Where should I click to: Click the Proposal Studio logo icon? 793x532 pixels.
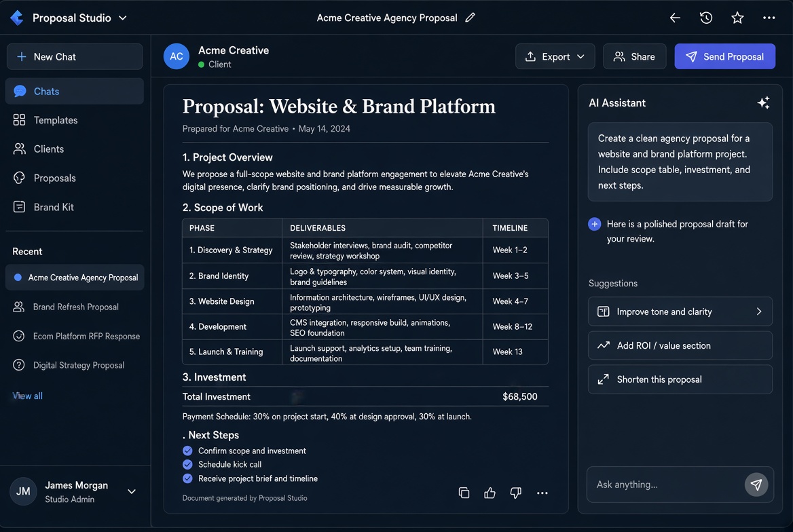(x=17, y=18)
